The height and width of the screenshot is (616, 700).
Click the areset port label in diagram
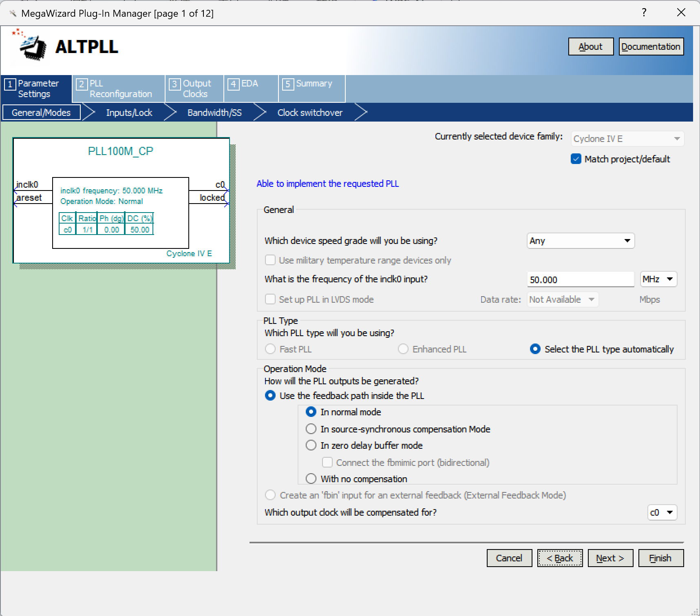coord(29,198)
